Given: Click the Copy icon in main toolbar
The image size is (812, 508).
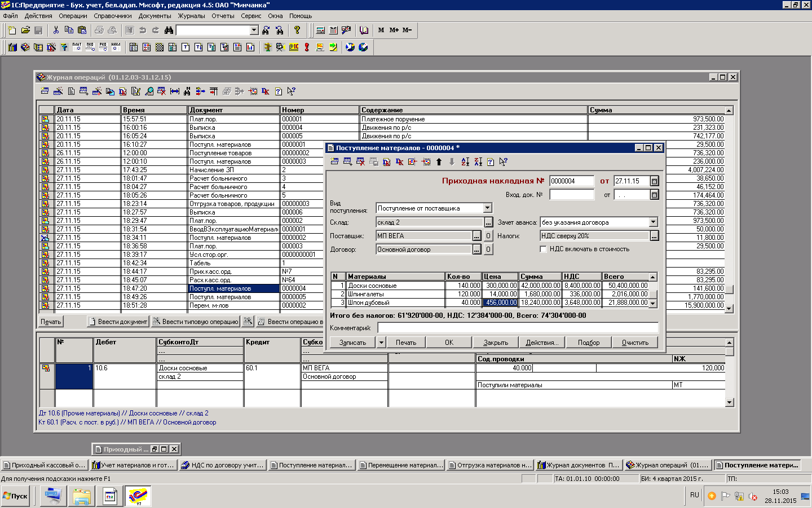Looking at the screenshot, I should click(x=69, y=30).
